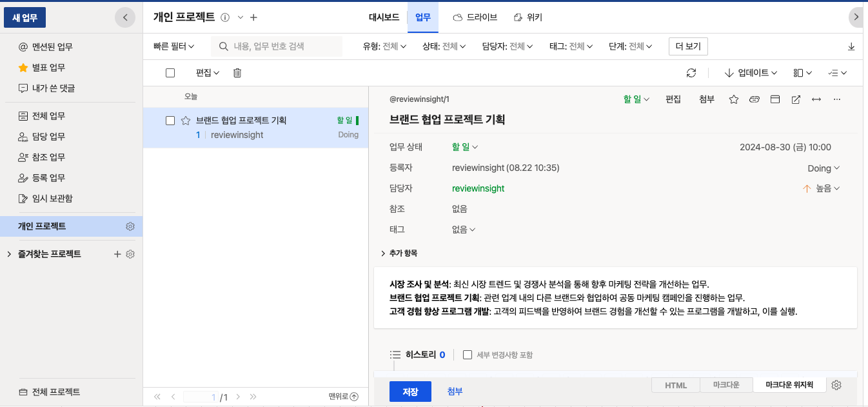Toggle the select-all checkbox in toolbar

[170, 73]
